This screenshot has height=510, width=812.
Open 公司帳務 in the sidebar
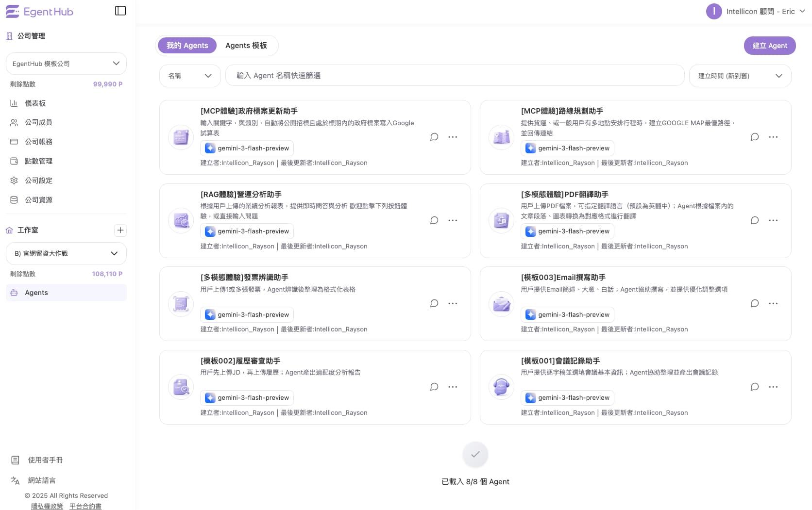(x=39, y=141)
